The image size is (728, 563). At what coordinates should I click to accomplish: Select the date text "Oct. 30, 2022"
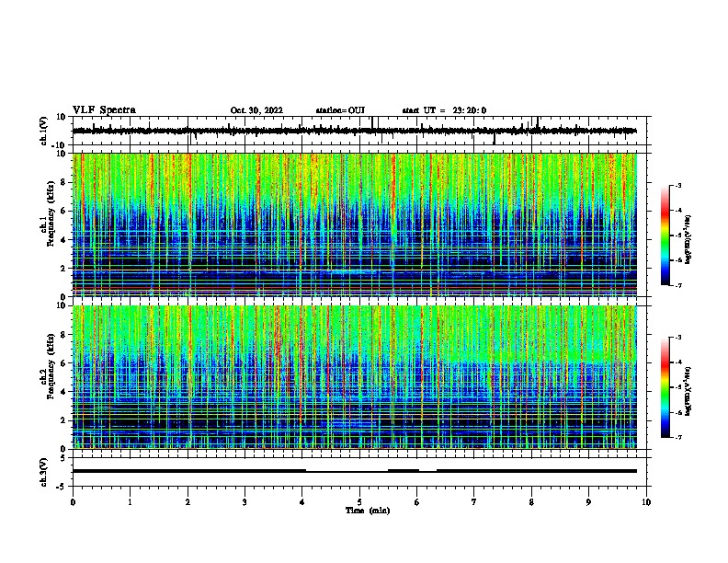click(256, 110)
